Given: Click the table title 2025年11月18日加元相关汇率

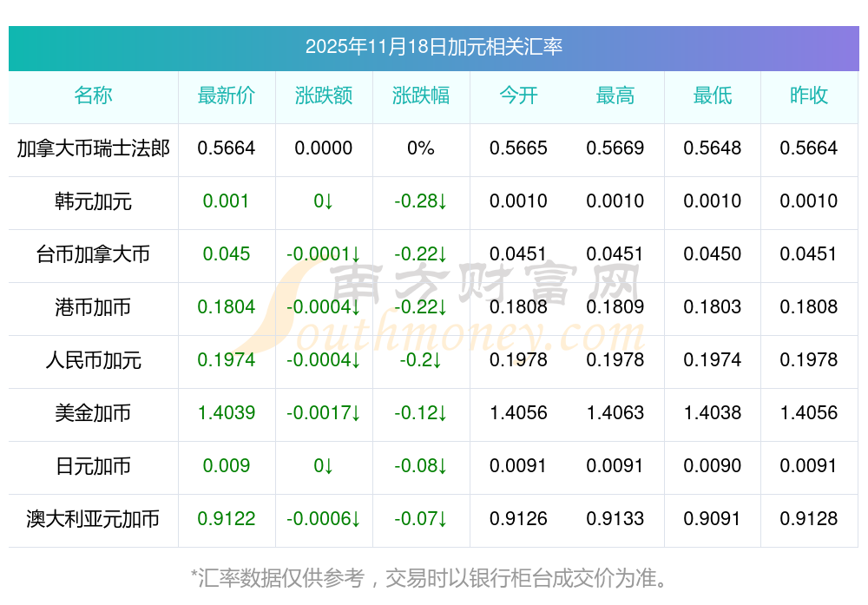Looking at the screenshot, I should coord(433,47).
